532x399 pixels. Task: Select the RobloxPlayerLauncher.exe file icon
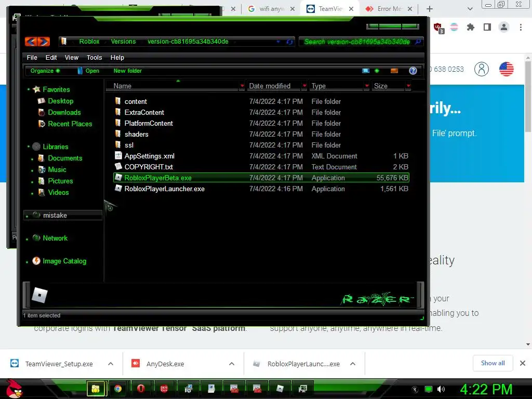click(118, 188)
